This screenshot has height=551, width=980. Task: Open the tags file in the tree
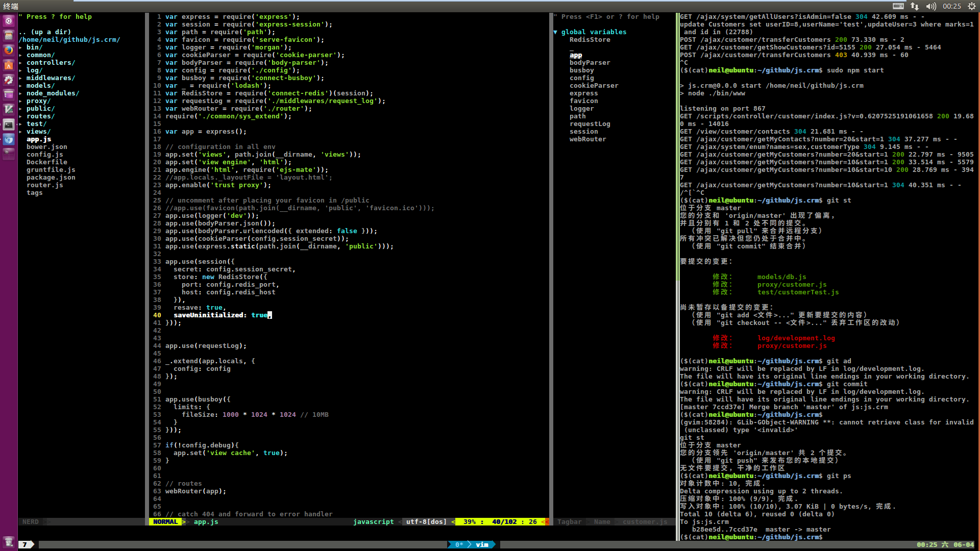point(35,193)
